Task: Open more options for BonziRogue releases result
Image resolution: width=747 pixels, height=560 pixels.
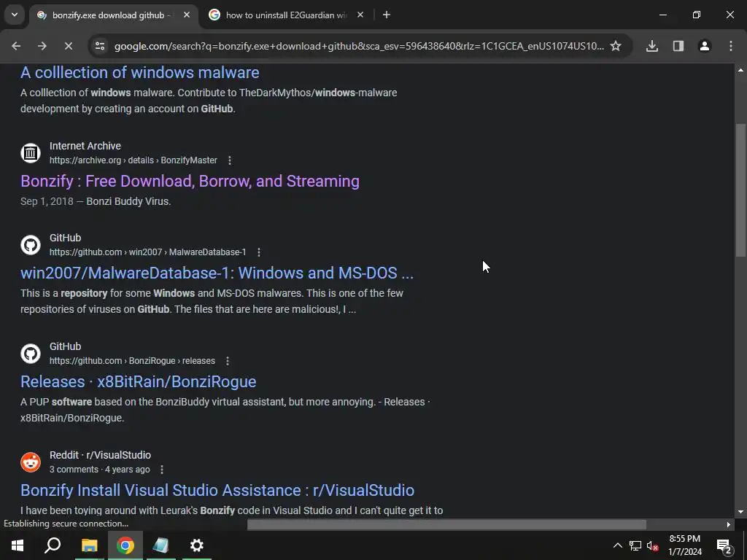Action: tap(228, 361)
